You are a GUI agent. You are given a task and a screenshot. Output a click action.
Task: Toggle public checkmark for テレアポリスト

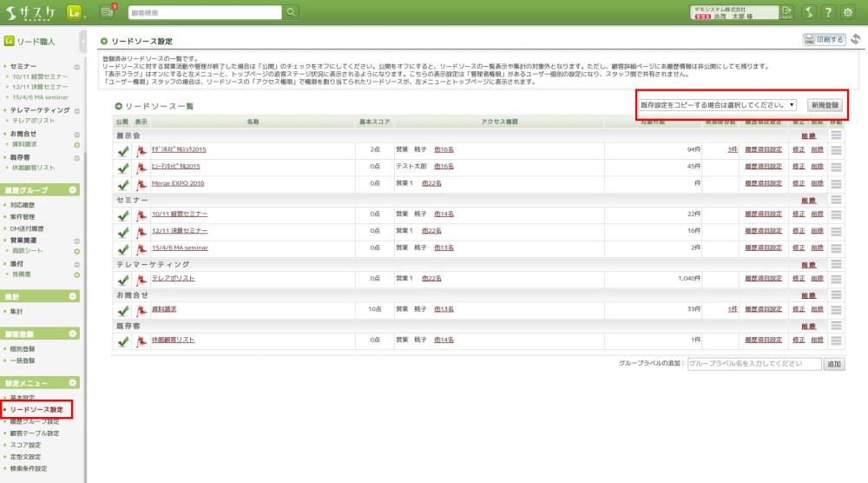coord(122,279)
